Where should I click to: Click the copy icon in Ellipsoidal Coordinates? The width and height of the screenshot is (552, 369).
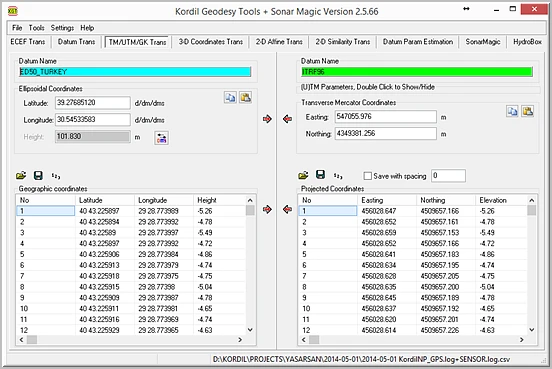(230, 98)
